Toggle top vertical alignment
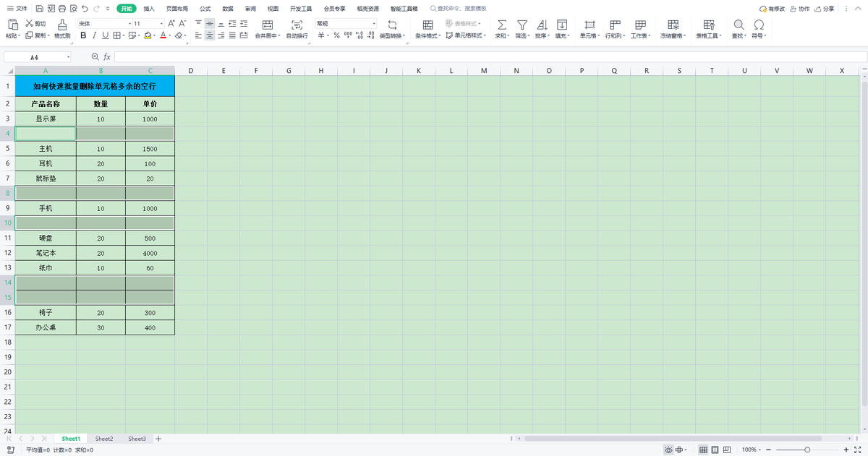This screenshot has width=868, height=456. tap(198, 24)
